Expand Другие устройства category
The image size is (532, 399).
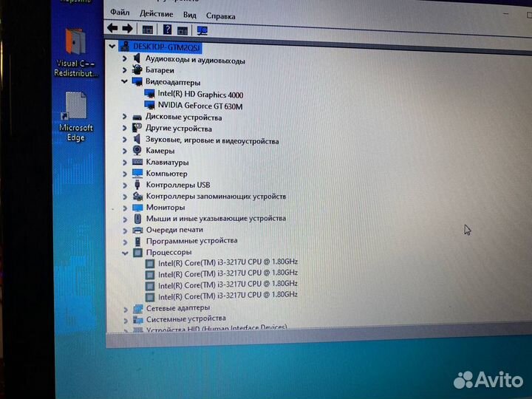click(x=125, y=128)
